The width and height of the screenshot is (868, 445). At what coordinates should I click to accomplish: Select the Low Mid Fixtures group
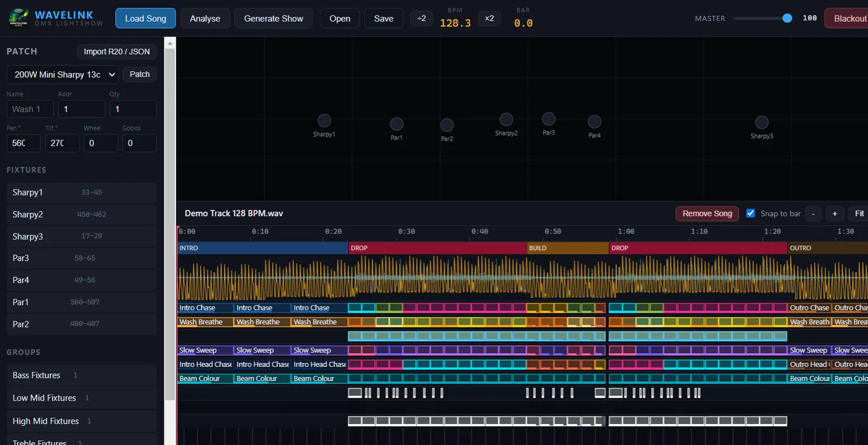(x=81, y=398)
